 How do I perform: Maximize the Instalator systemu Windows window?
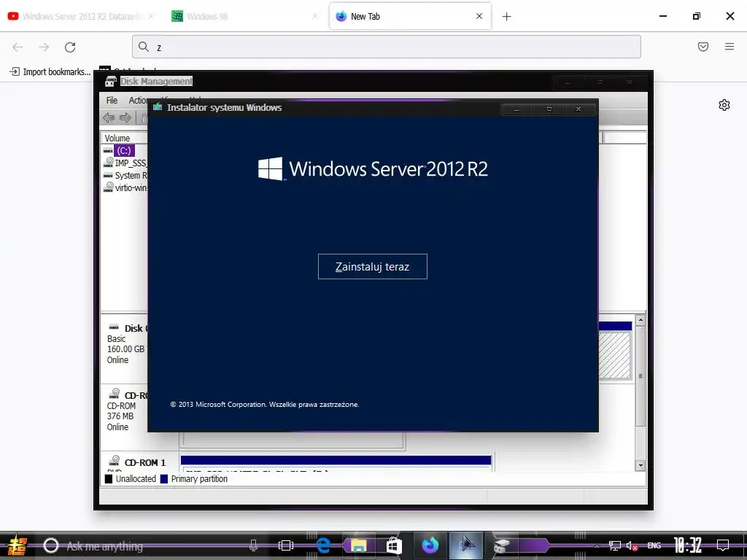tap(549, 109)
